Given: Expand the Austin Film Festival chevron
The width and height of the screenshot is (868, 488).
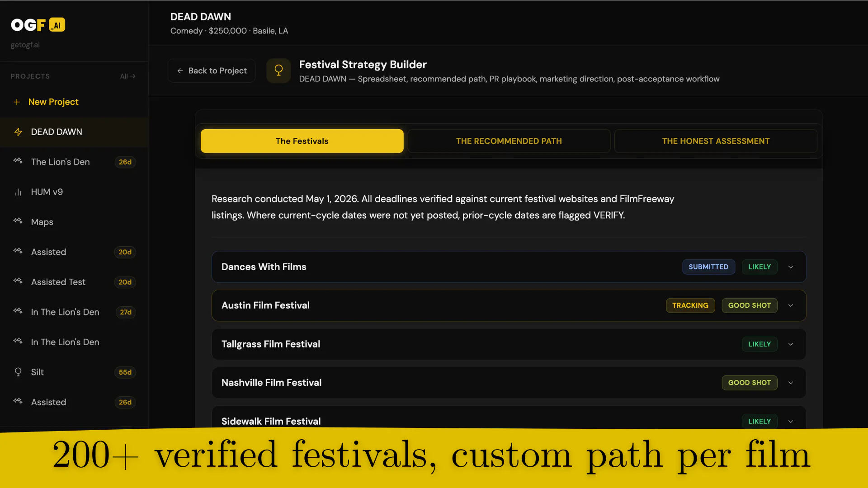Looking at the screenshot, I should [791, 305].
